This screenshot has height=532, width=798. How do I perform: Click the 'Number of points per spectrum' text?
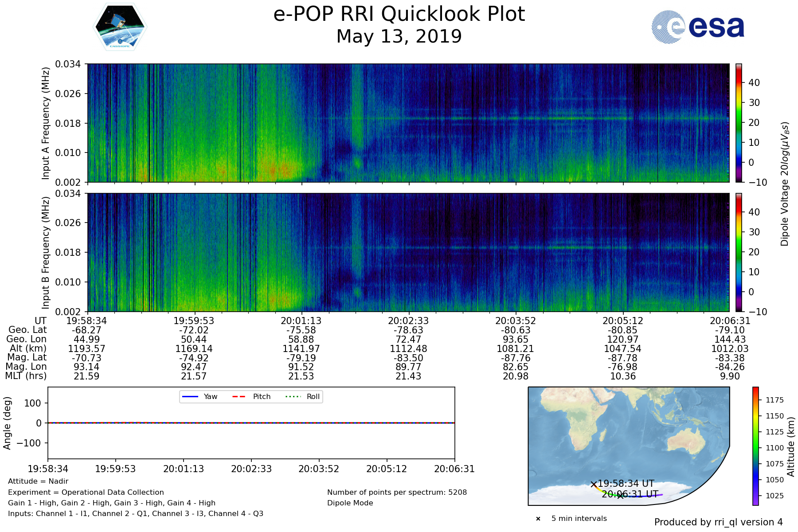click(397, 493)
